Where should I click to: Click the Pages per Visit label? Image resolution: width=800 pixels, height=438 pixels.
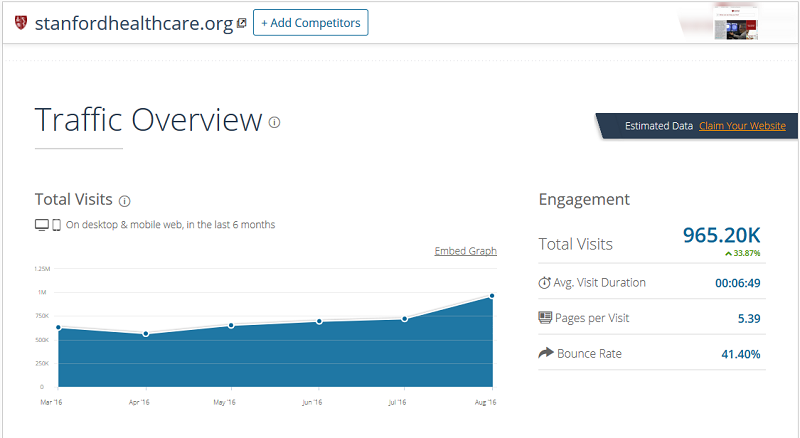pyautogui.click(x=592, y=318)
